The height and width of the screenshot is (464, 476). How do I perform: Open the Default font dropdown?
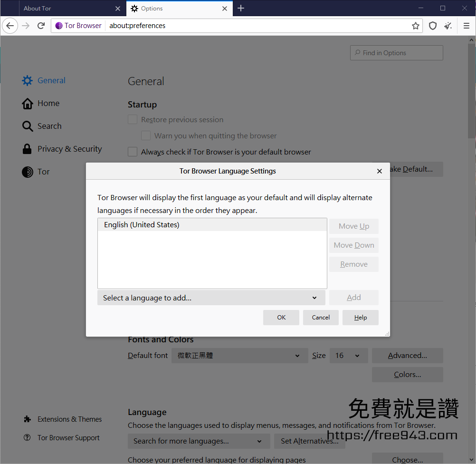click(239, 355)
